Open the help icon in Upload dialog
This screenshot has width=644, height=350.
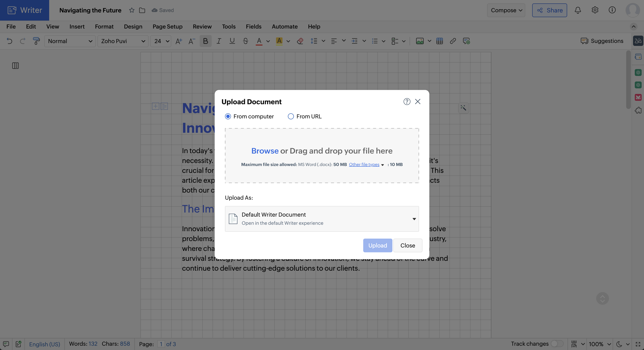click(407, 102)
